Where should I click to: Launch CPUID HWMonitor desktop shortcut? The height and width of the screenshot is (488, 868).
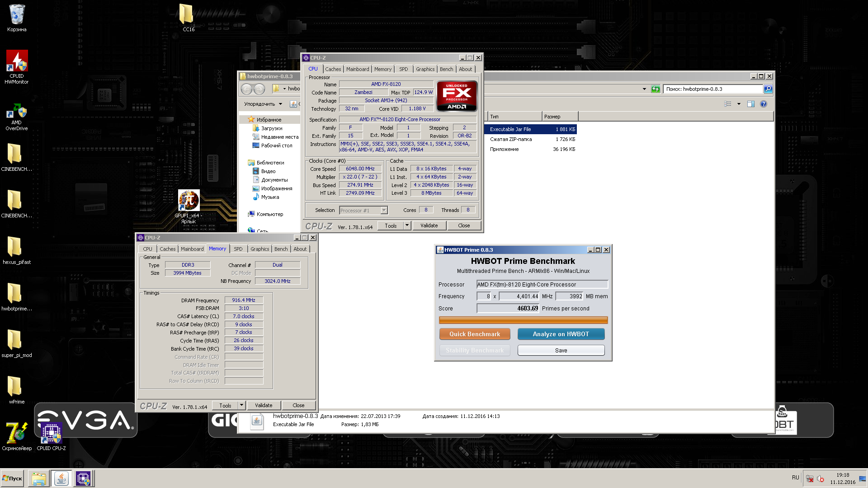pyautogui.click(x=17, y=67)
